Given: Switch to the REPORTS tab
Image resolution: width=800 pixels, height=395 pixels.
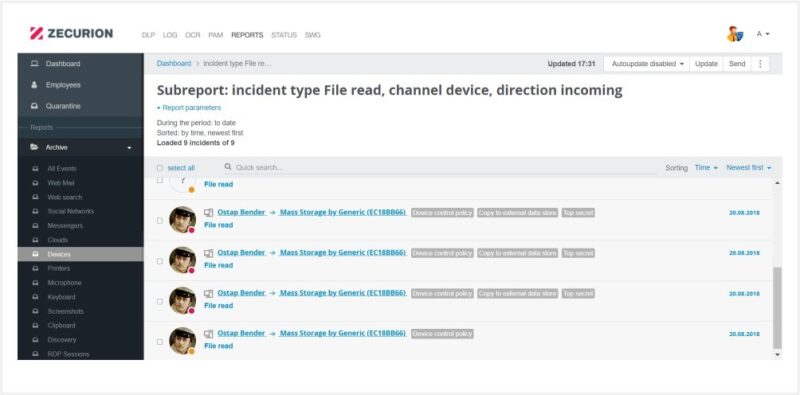Looking at the screenshot, I should 247,35.
